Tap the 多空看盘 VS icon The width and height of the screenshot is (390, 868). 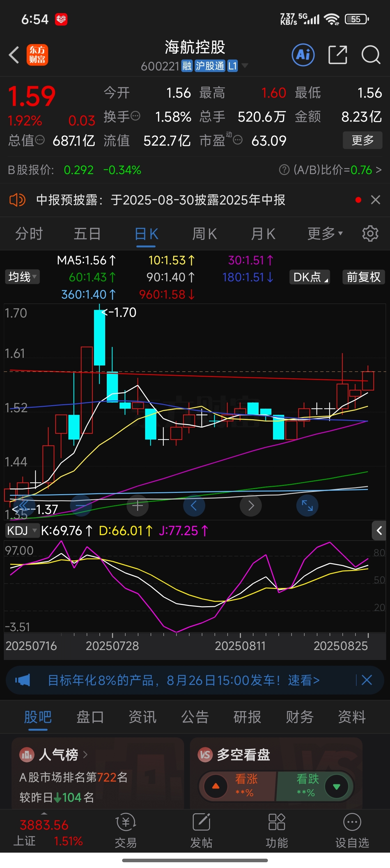(x=205, y=755)
